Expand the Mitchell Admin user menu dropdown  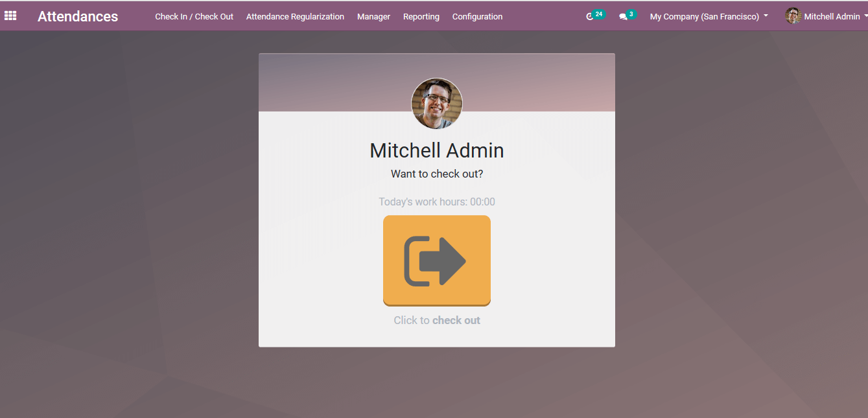click(x=836, y=17)
